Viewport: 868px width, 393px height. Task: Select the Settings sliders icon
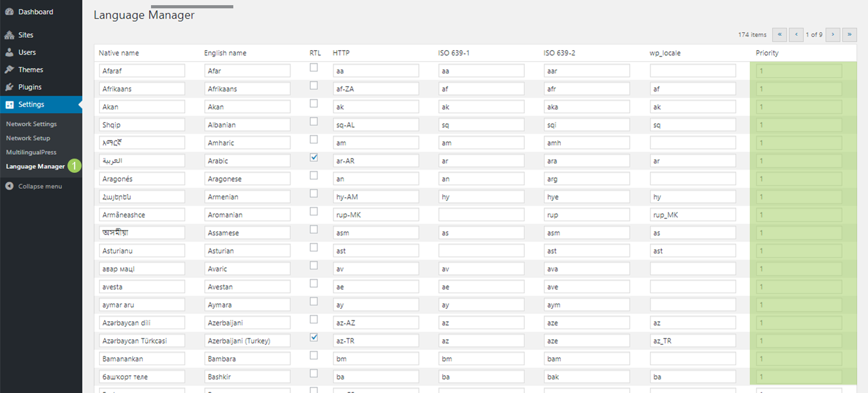click(x=9, y=104)
